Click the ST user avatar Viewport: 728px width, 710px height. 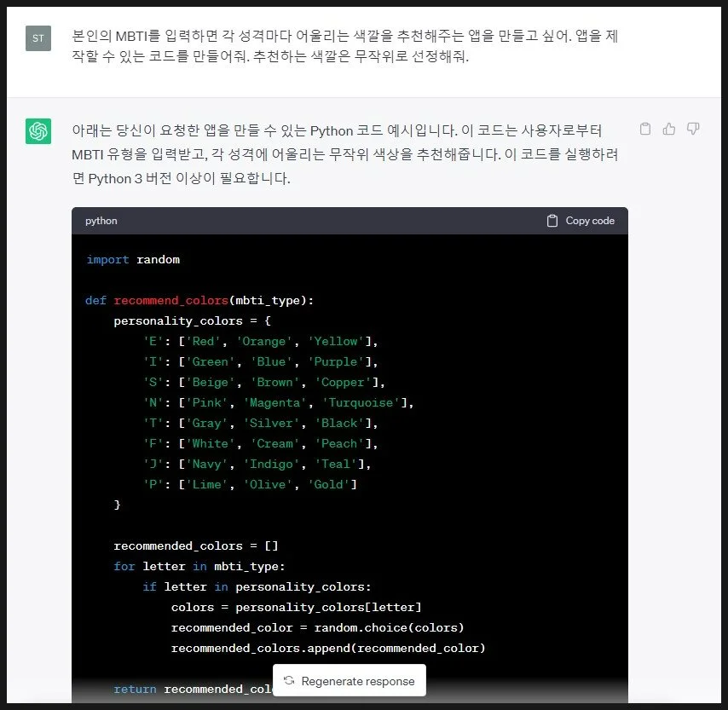pos(38,38)
